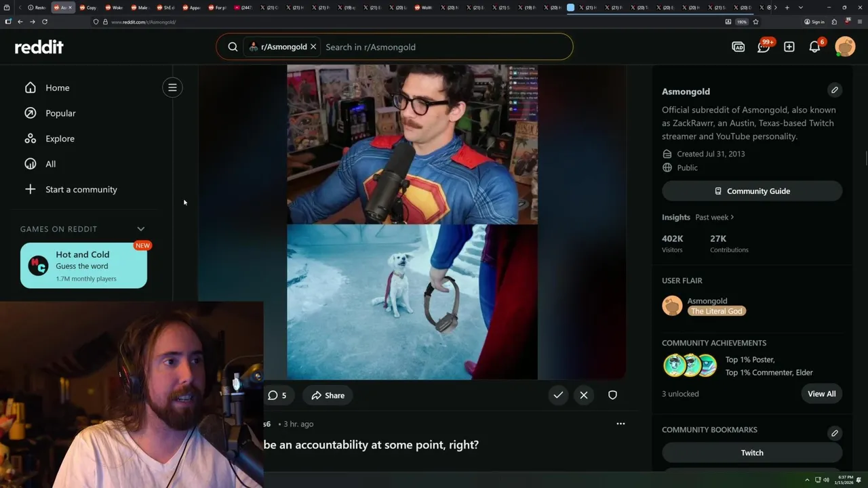Collapse the Games on Reddit section
Viewport: 868px width, 488px height.
pyautogui.click(x=141, y=229)
